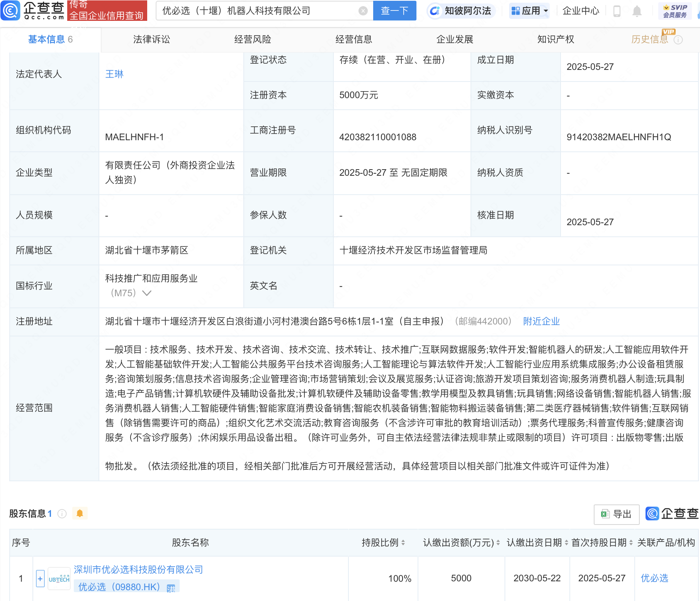The height and width of the screenshot is (601, 700).
Task: Click info icon next to 历史信息
Action: [678, 40]
